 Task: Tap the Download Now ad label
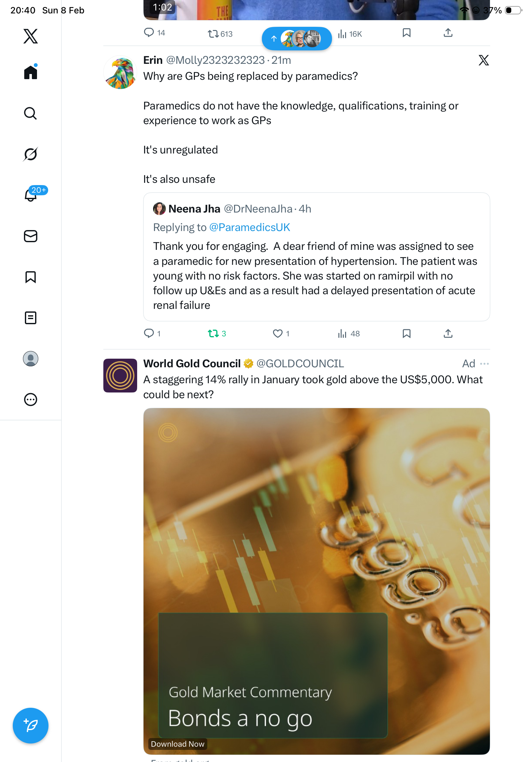point(177,744)
